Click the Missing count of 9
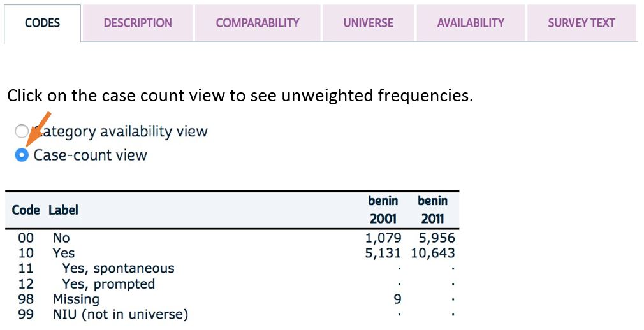This screenshot has height=330, width=644. pos(397,299)
